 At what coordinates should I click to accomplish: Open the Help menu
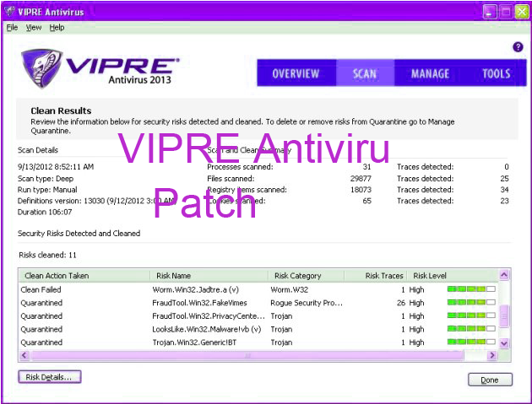(57, 28)
